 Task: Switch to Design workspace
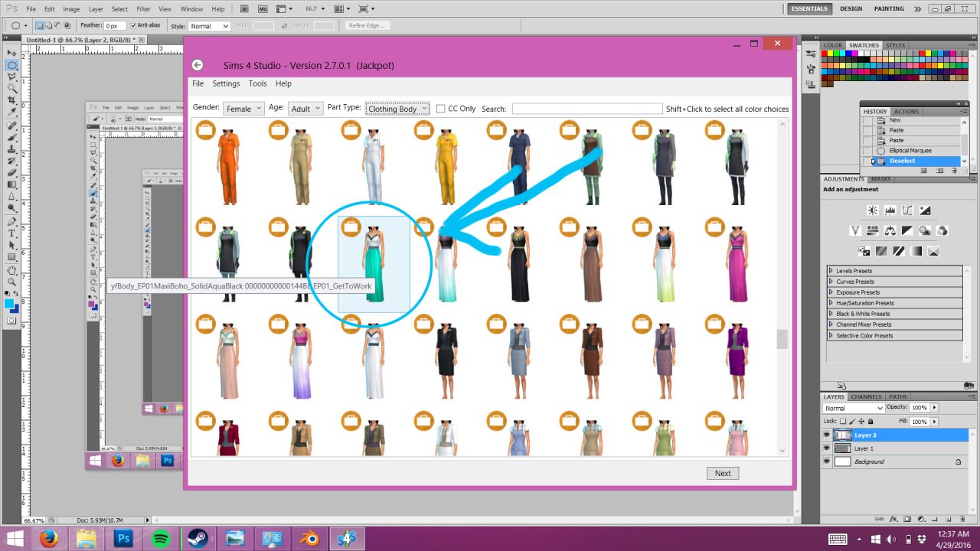point(851,9)
